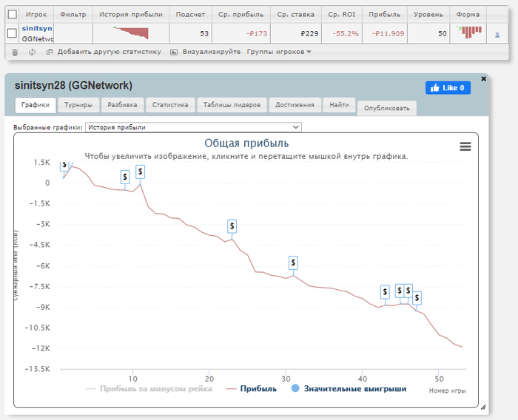Sort by the Ср. ставка column header
Image resolution: width=518 pixels, height=420 pixels.
(x=296, y=15)
